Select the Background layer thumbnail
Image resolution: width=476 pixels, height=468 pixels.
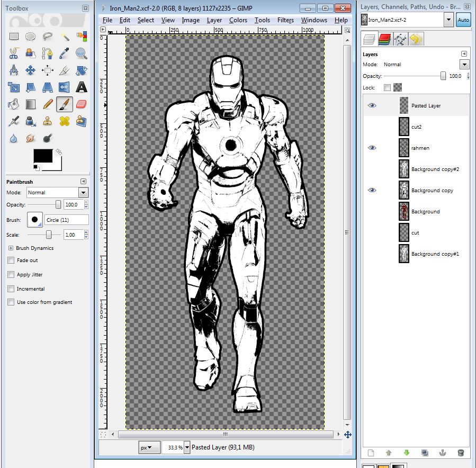[x=404, y=212]
